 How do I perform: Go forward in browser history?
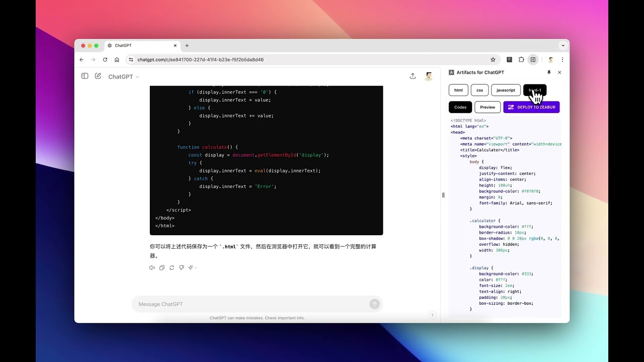coord(93,59)
